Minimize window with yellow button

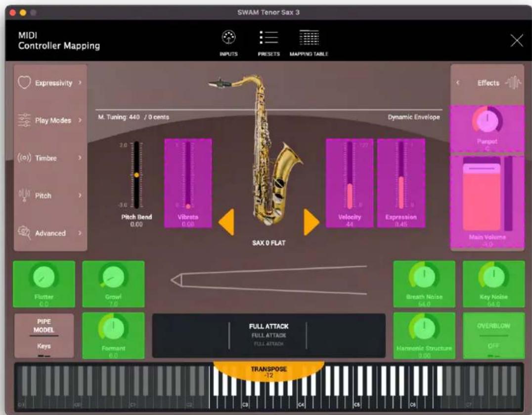(x=23, y=12)
